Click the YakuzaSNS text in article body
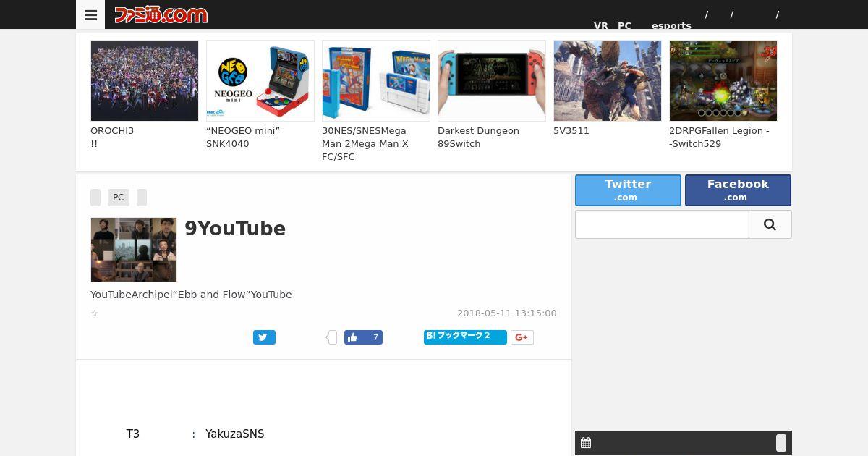The width and height of the screenshot is (868, 456). (x=235, y=434)
